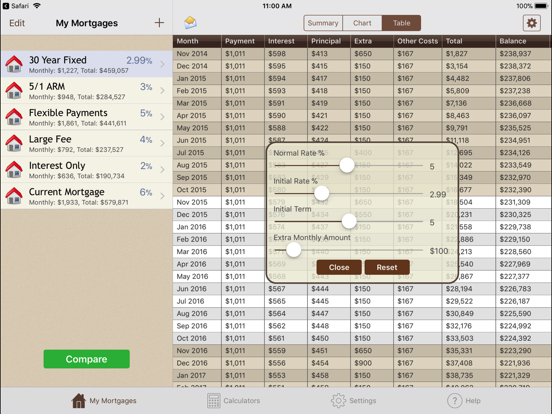Open the gear settings icon at top right
This screenshot has height=414, width=552.
531,23
